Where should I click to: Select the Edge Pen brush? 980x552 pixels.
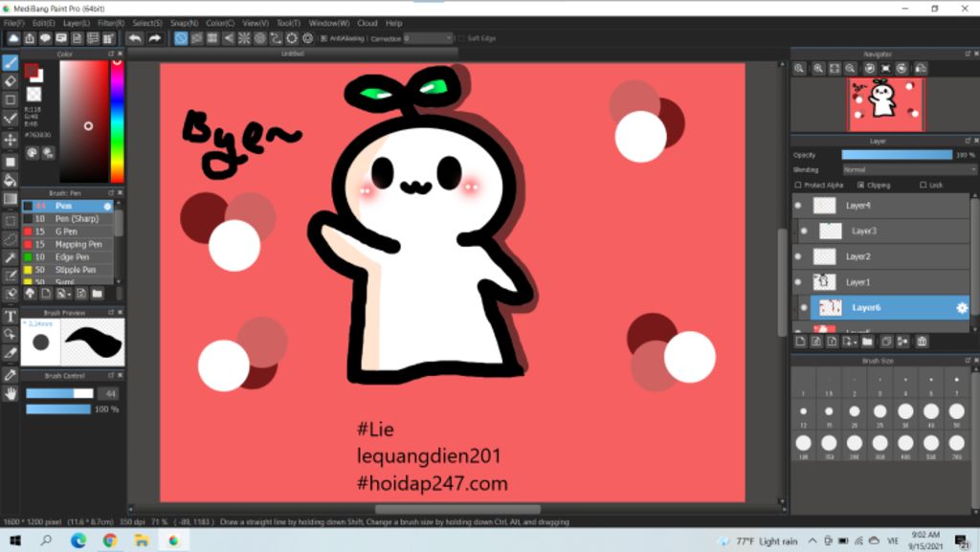pyautogui.click(x=68, y=257)
